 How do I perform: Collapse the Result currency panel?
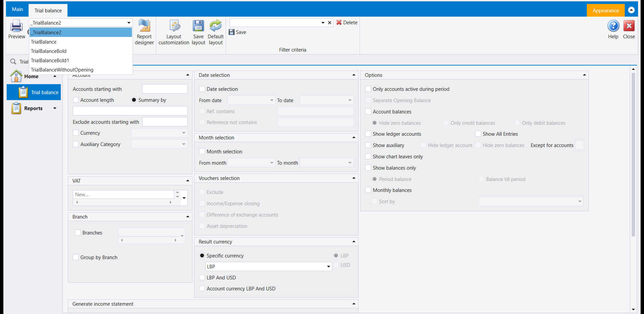[354, 241]
